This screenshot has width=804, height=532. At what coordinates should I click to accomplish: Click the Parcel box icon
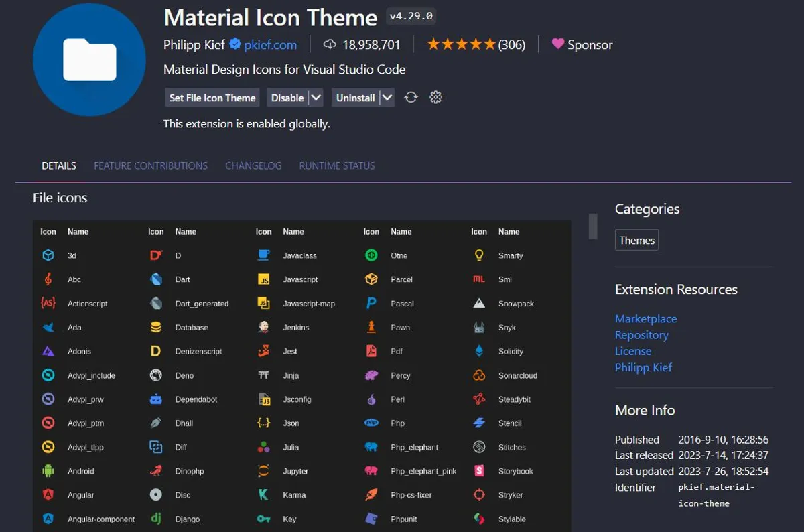click(x=371, y=279)
